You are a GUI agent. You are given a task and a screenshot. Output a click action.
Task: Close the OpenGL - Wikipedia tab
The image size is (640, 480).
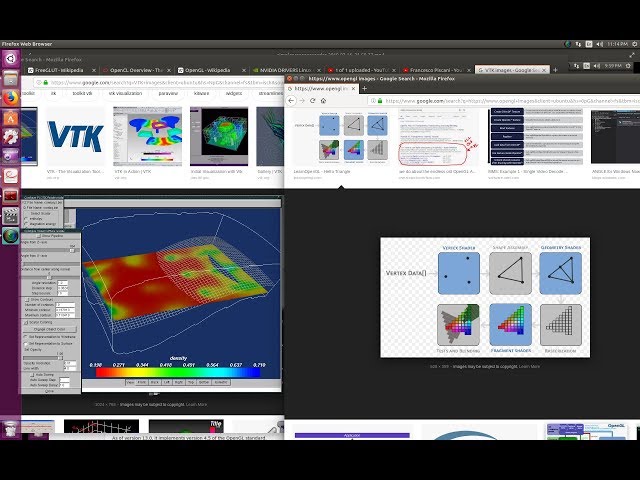click(x=244, y=70)
